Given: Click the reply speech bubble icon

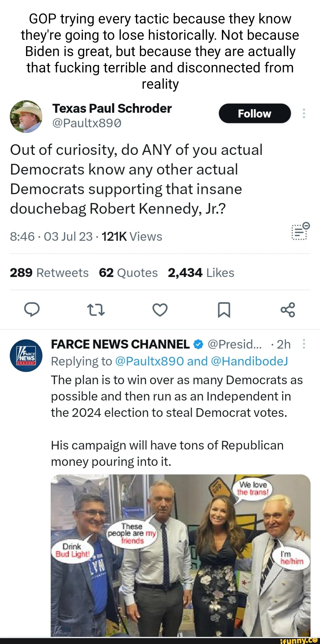Looking at the screenshot, I should coord(32,310).
